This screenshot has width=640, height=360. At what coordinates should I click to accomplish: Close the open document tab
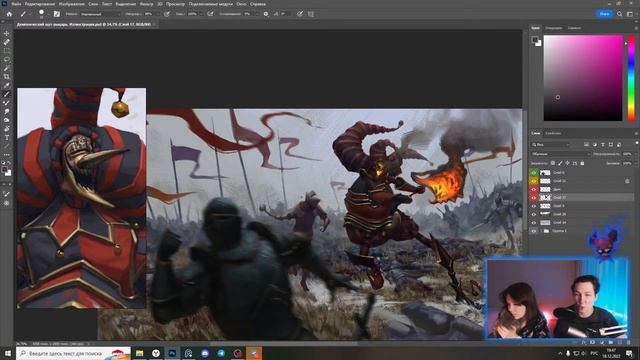[154, 24]
